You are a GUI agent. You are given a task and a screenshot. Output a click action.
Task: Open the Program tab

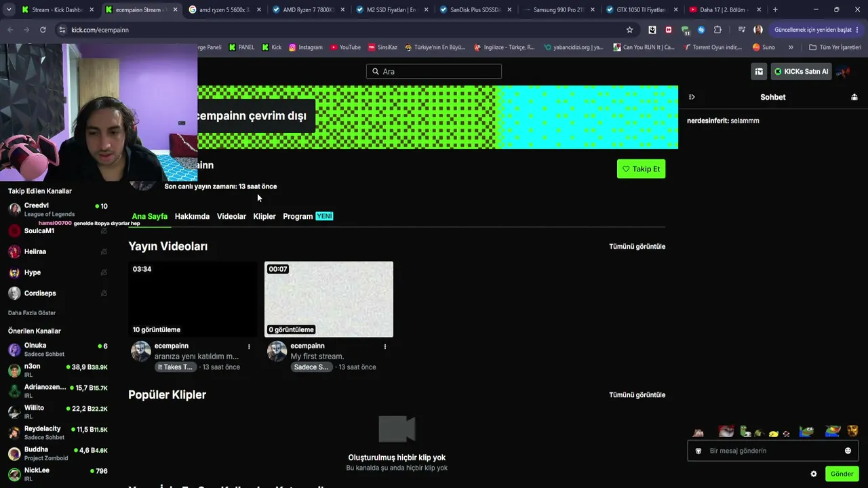point(308,216)
